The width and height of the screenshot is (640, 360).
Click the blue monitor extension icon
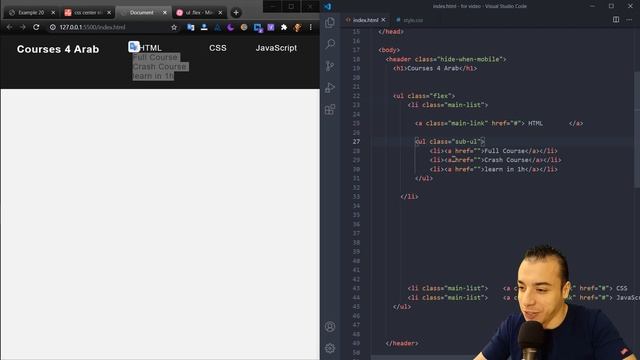pos(258,28)
